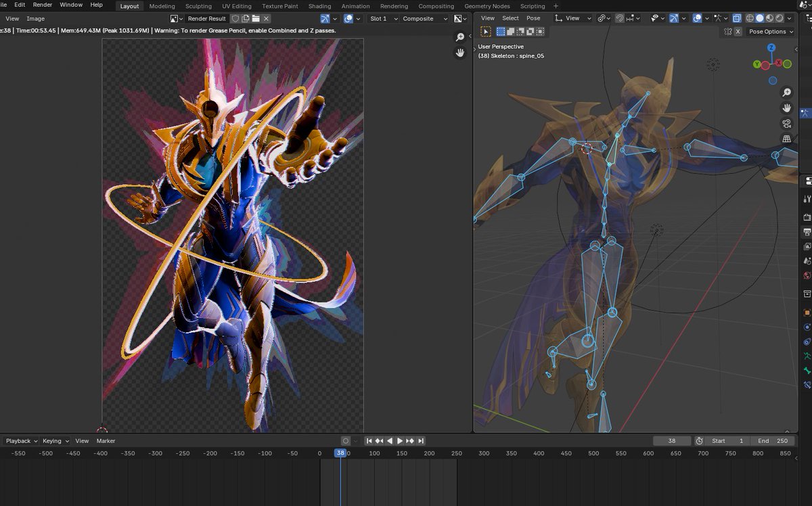The image size is (812, 506).
Task: Open Image menu in image editor
Action: click(35, 19)
